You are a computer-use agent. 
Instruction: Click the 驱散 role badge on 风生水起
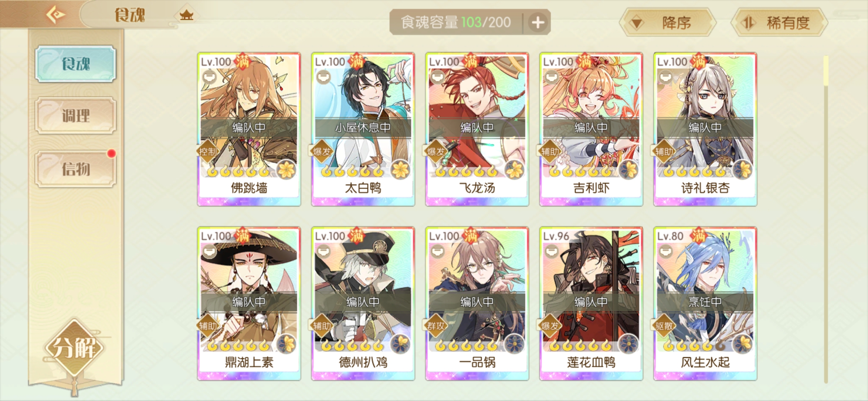[x=664, y=326]
